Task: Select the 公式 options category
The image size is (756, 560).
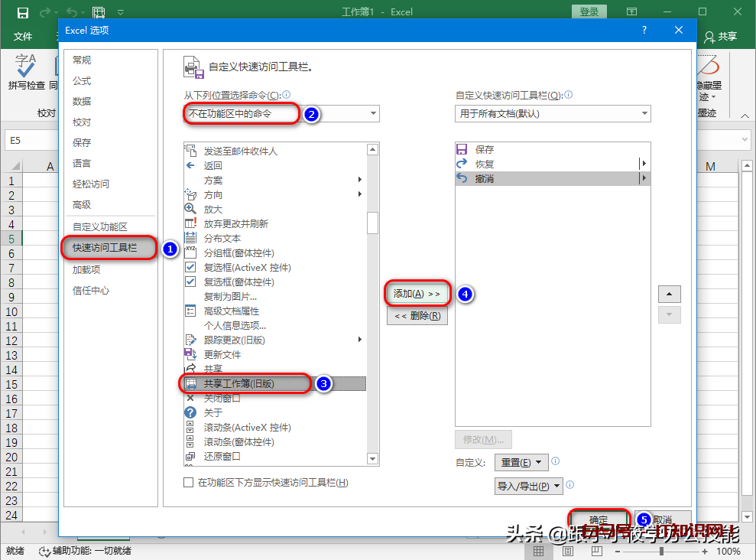Action: pos(82,80)
